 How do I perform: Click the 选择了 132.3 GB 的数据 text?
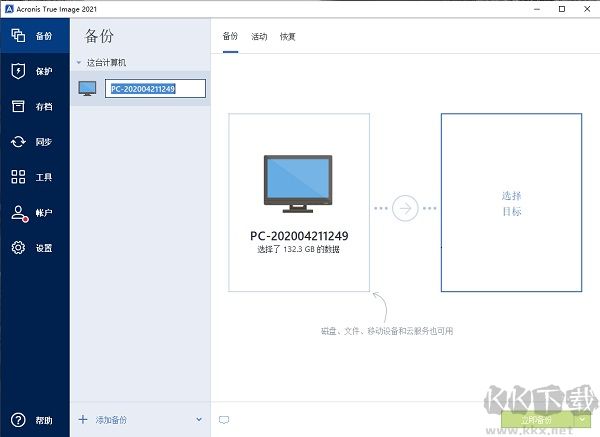click(298, 249)
